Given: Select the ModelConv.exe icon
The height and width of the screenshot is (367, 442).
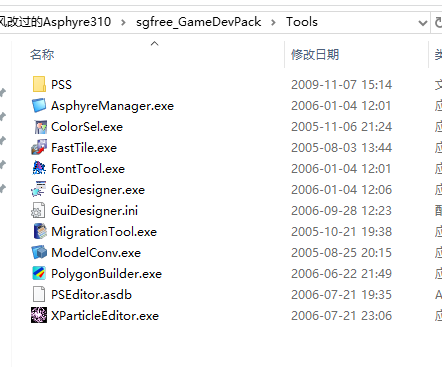Looking at the screenshot, I should coord(39,253).
